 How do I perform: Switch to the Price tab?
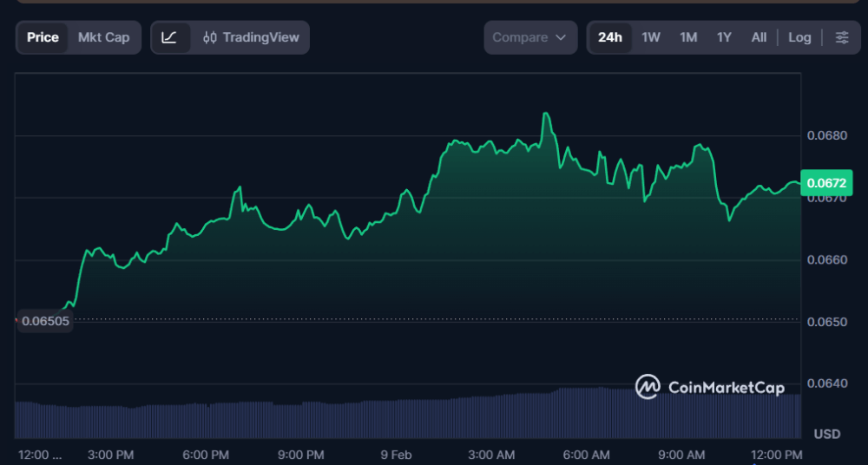(43, 37)
